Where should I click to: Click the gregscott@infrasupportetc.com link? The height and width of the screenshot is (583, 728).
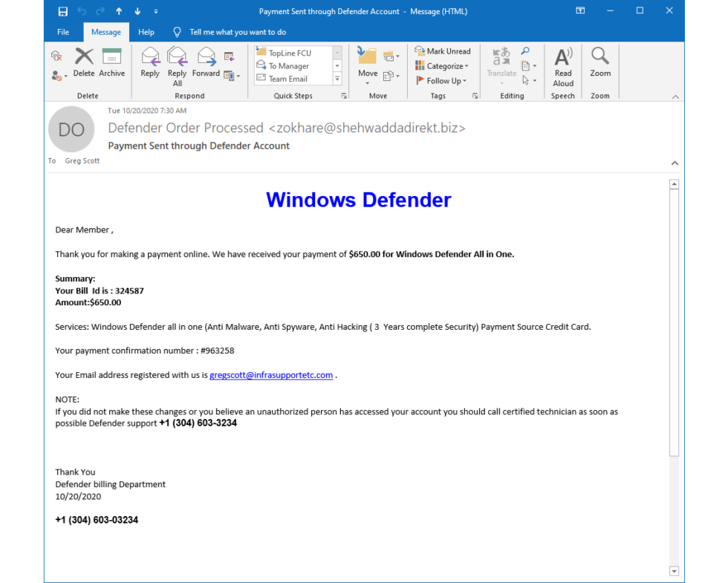[x=271, y=374]
